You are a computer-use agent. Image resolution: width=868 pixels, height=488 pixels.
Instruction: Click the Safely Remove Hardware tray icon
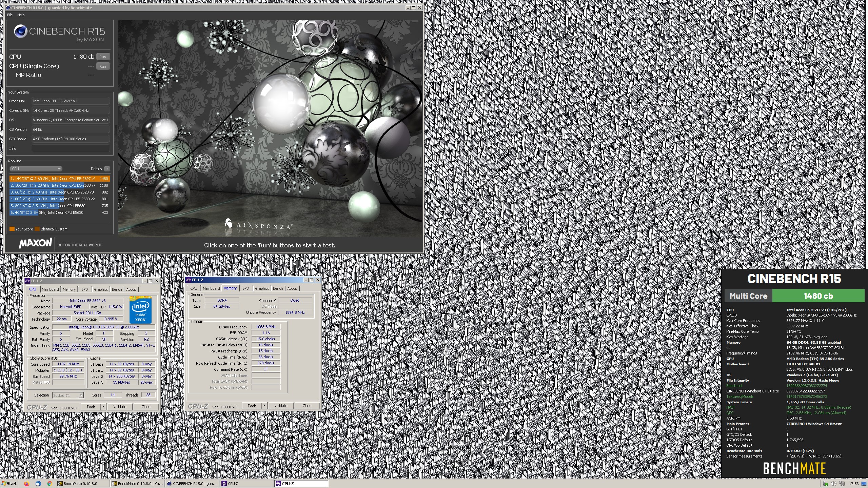(x=826, y=484)
